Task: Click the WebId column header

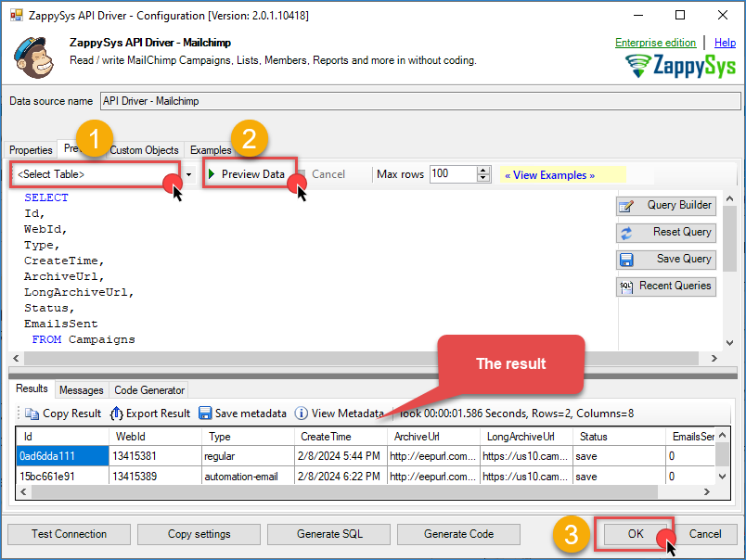Action: pos(155,437)
